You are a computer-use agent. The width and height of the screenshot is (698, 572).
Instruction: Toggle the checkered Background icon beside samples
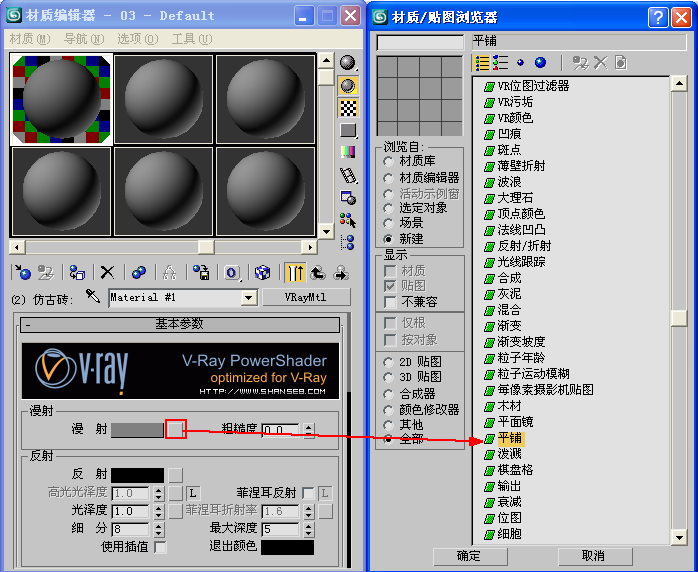pos(348,108)
